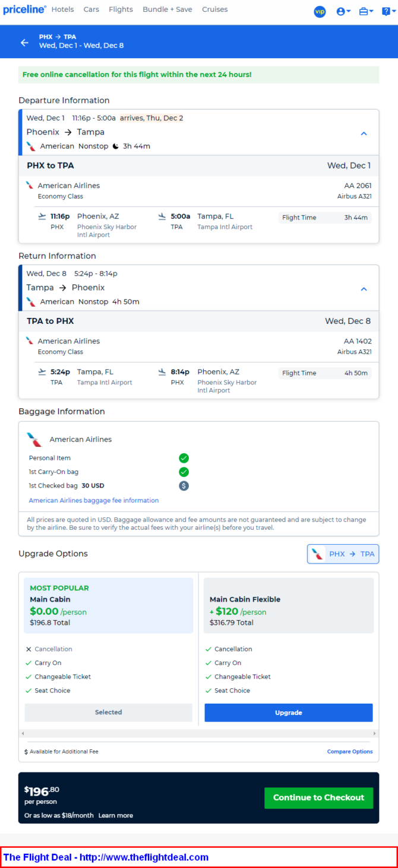Open American Airlines baggage fee information link
The image size is (398, 868).
tap(94, 501)
